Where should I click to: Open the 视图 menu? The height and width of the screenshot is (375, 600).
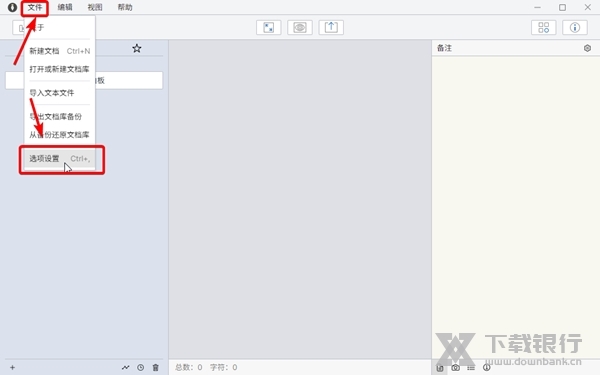tap(95, 7)
